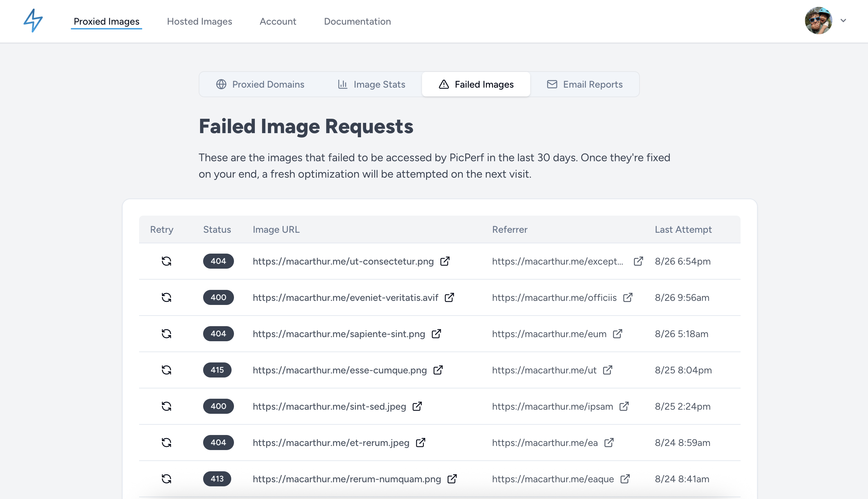Open ut-consectetur.png via external link icon
The width and height of the screenshot is (868, 499).
click(445, 261)
